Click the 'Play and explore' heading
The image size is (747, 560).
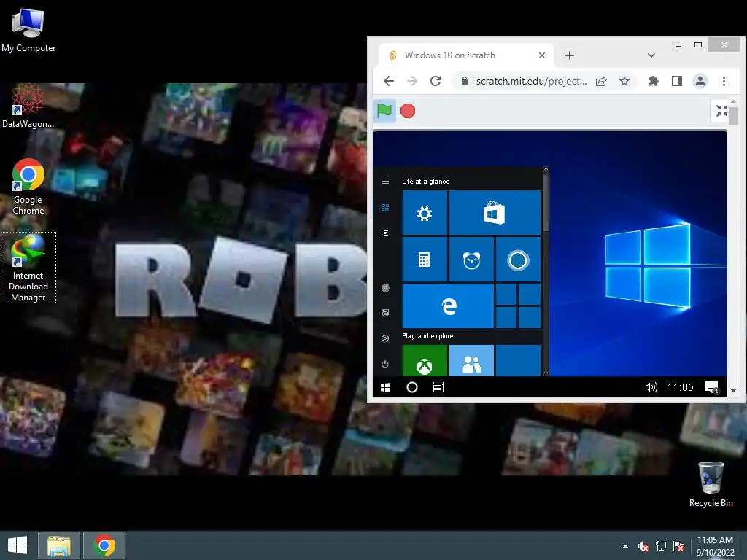427,335
